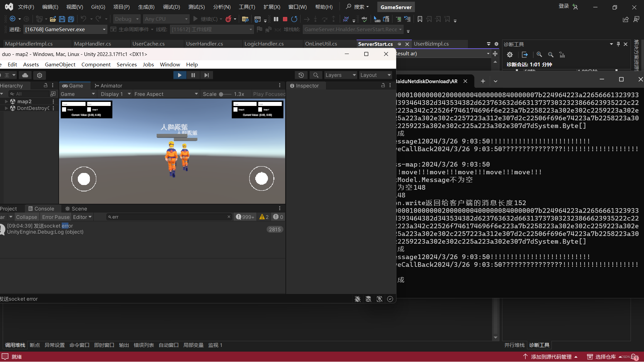Image resolution: width=644 pixels, height=362 pixels.
Task: Click the diagnostic tools export icon
Action: (x=525, y=55)
